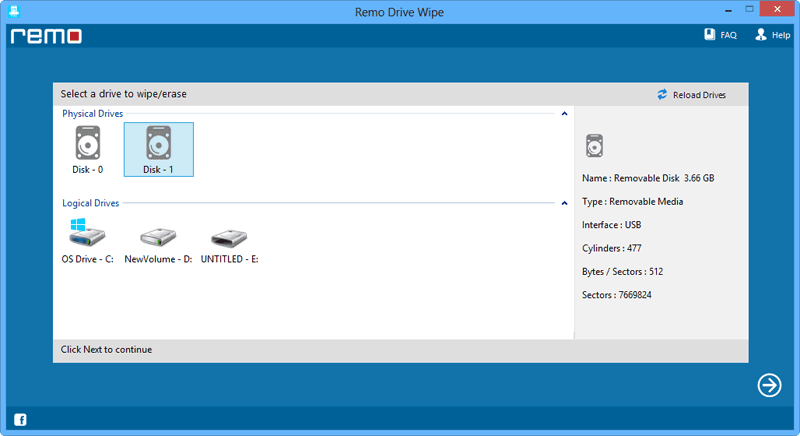Click the app icon in title bar
Image resolution: width=800 pixels, height=436 pixels.
pyautogui.click(x=14, y=11)
